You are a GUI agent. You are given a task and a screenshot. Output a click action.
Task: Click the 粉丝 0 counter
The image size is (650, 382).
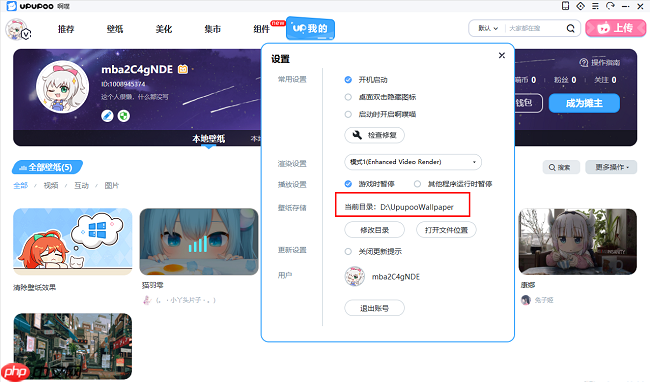(x=565, y=80)
